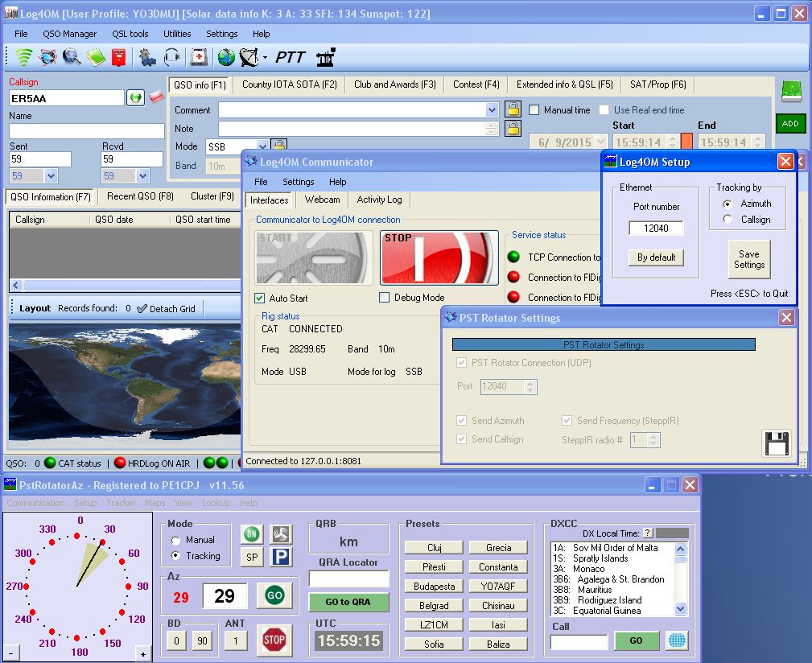The image size is (812, 663).
Task: Click the PTT toolbar button
Action: point(290,57)
